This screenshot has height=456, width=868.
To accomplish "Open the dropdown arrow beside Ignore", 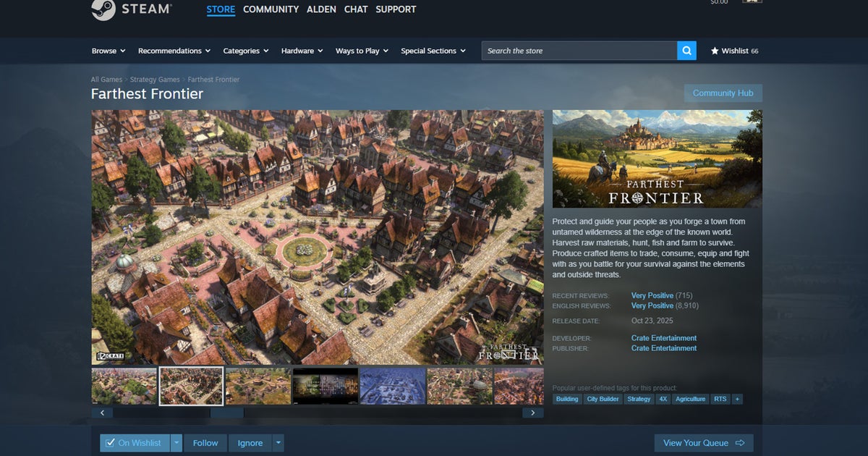I will click(277, 442).
